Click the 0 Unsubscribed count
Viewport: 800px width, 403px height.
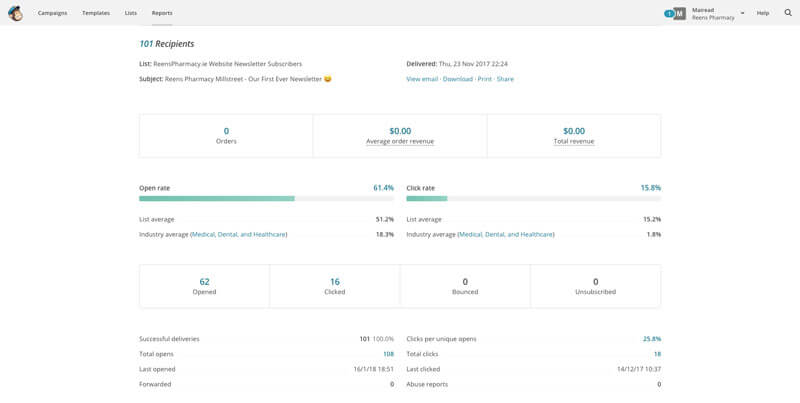595,282
